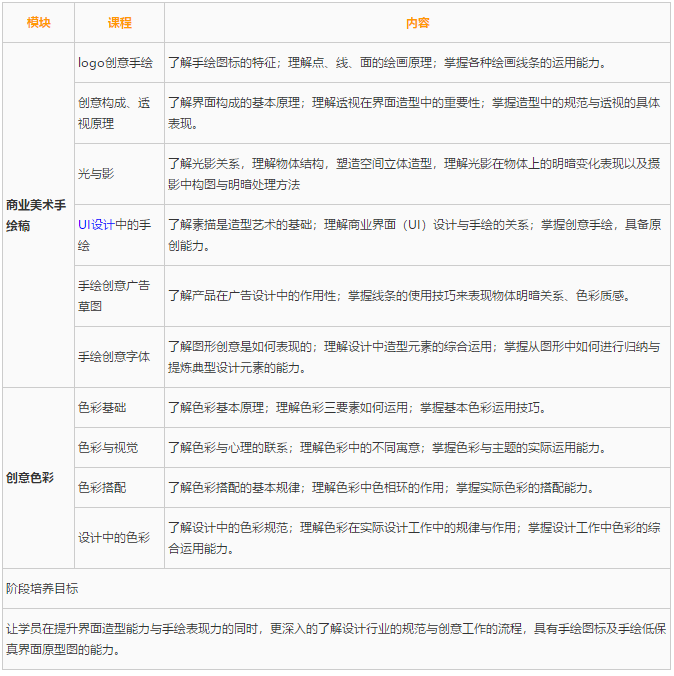This screenshot has width=674, height=676.
Task: Click text starting 了解手绘图标的特征
Action: [387, 63]
